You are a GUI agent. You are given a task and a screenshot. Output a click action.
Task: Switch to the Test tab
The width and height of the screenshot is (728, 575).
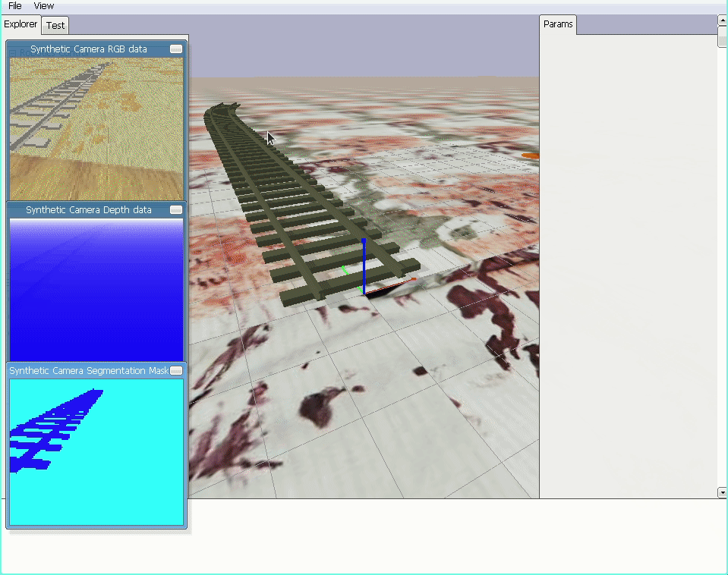[55, 25]
